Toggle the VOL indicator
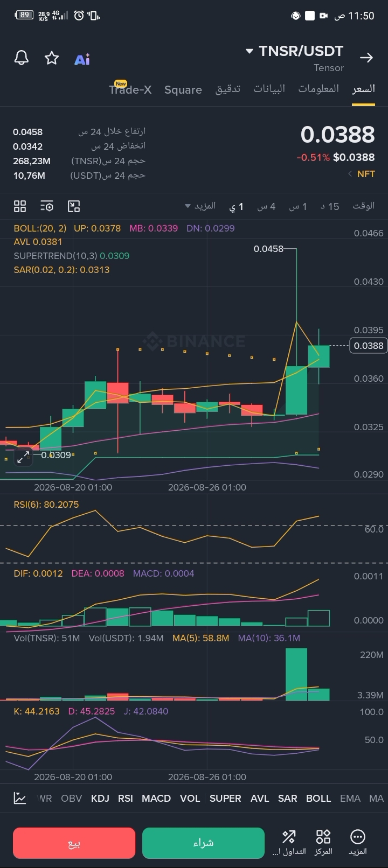388x868 pixels. (190, 798)
